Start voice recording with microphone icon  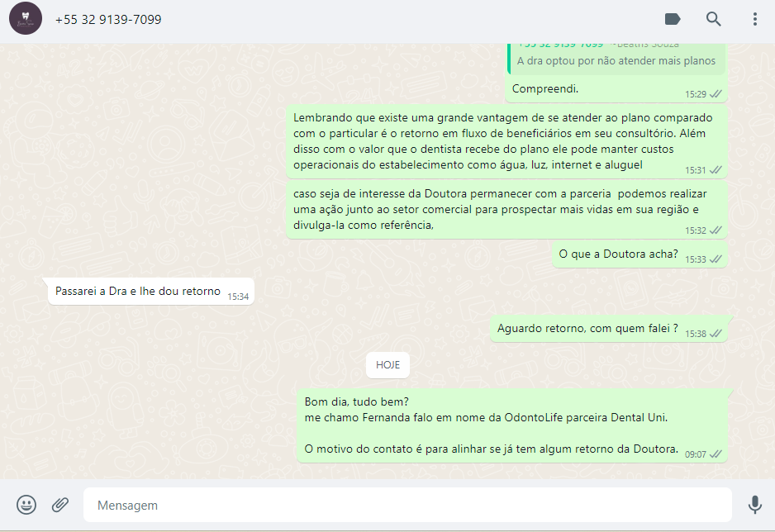click(754, 505)
